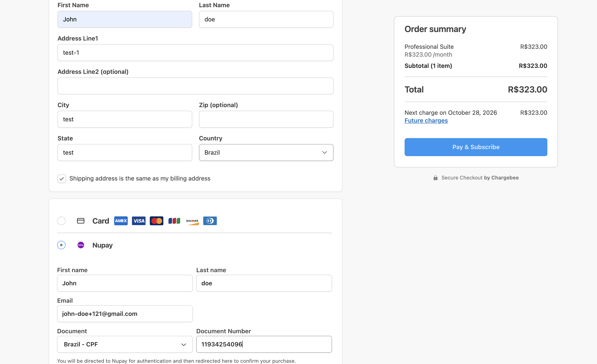Click the Secure Checkout padlock icon
This screenshot has height=364, width=597.
(x=435, y=178)
